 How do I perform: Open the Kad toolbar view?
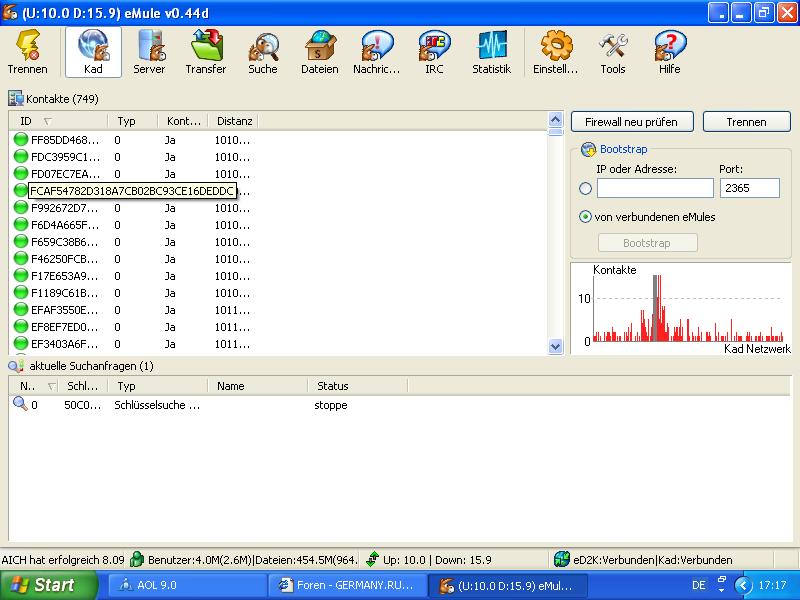(93, 52)
